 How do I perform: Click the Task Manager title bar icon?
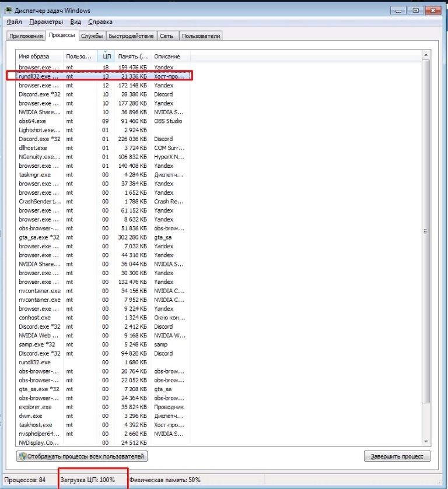(x=8, y=10)
